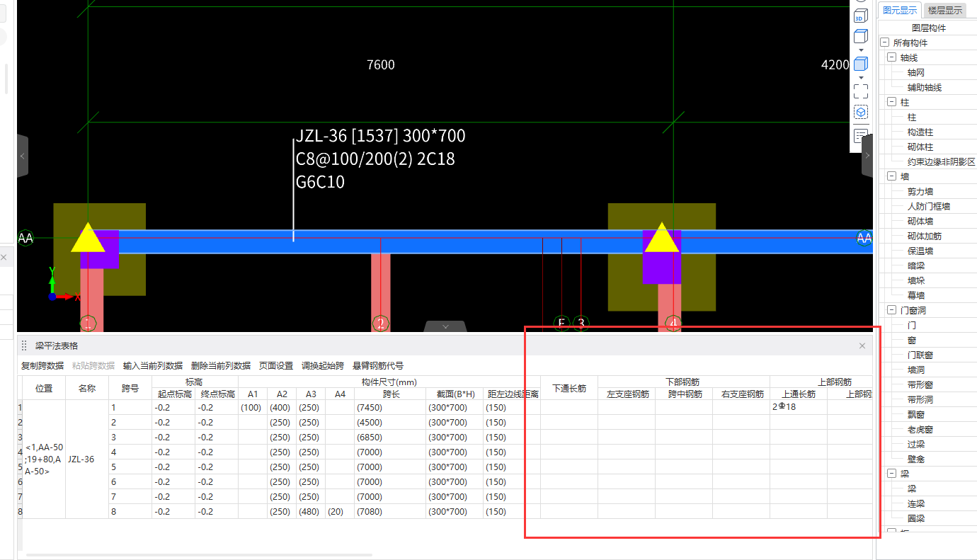Click the dashed rectangle selection icon
The width and height of the screenshot is (977, 560).
pyautogui.click(x=860, y=91)
